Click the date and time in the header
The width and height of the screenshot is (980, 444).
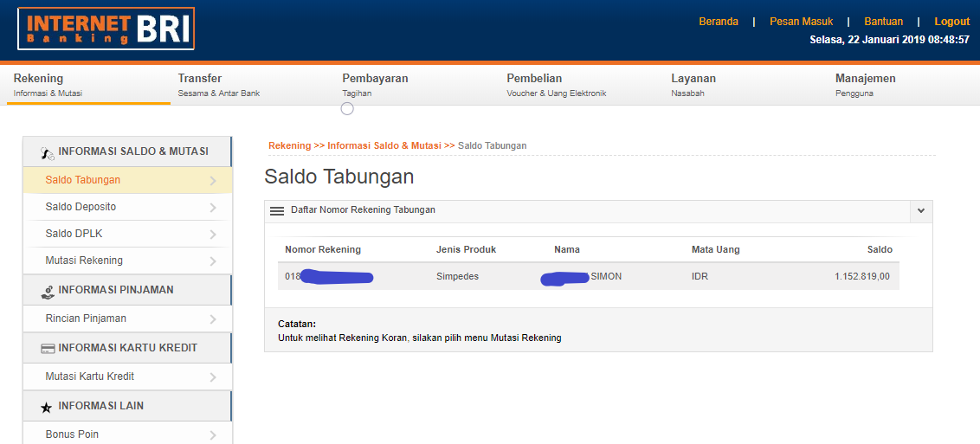[889, 40]
